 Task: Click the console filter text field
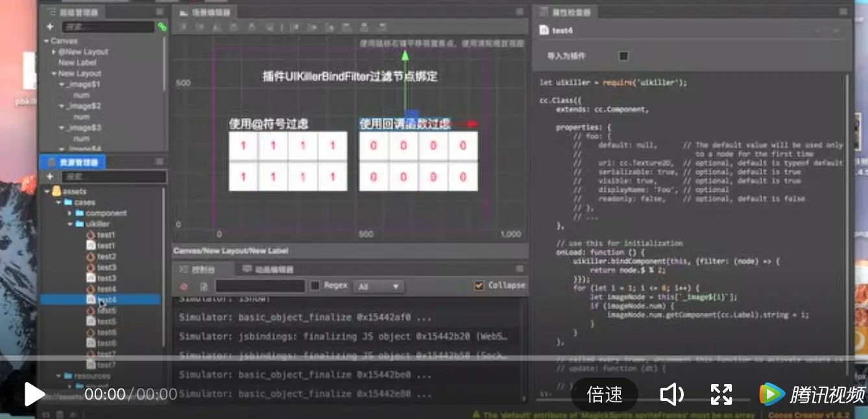[x=260, y=286]
